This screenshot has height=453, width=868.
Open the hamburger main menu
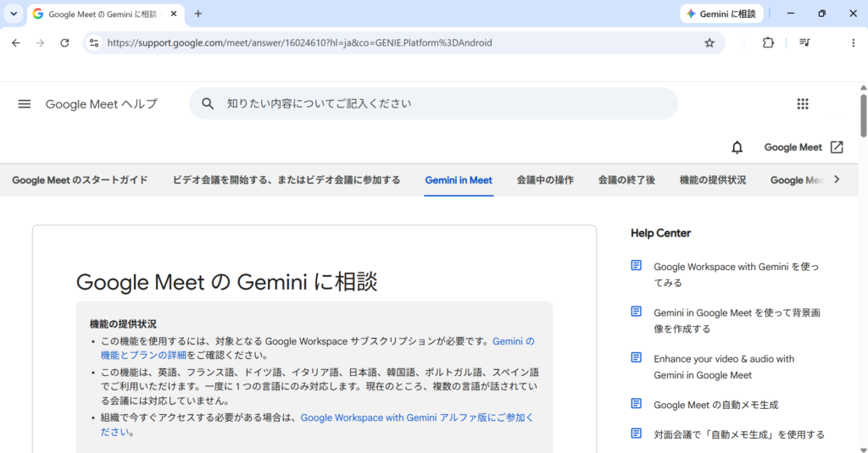[x=25, y=104]
